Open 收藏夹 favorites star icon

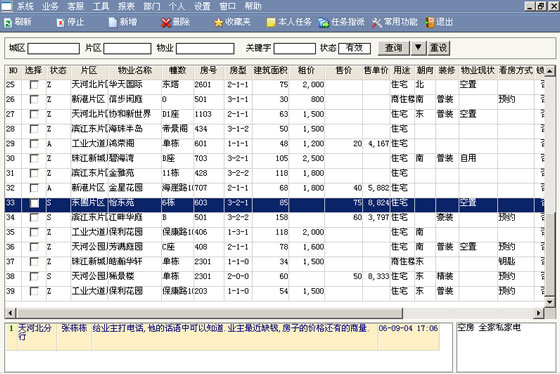click(219, 23)
